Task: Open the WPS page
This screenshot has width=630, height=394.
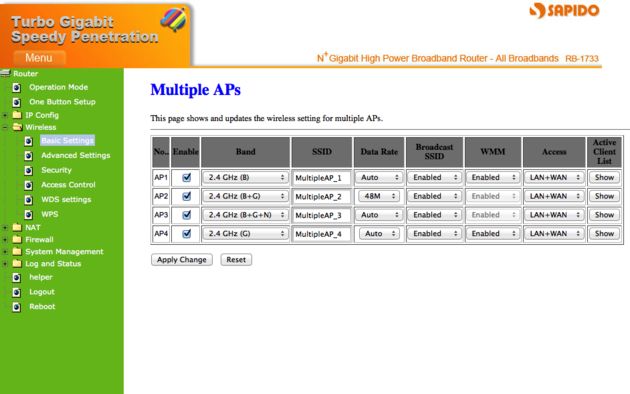Action: pos(50,214)
